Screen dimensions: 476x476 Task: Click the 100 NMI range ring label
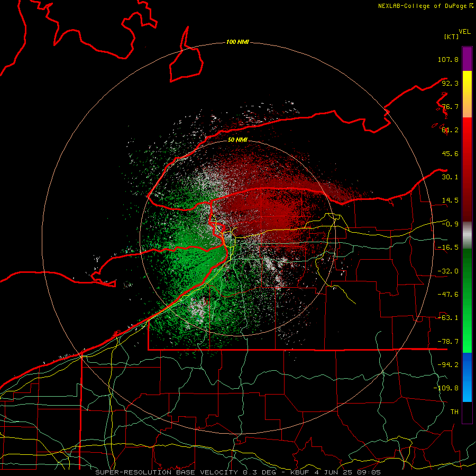pyautogui.click(x=237, y=42)
